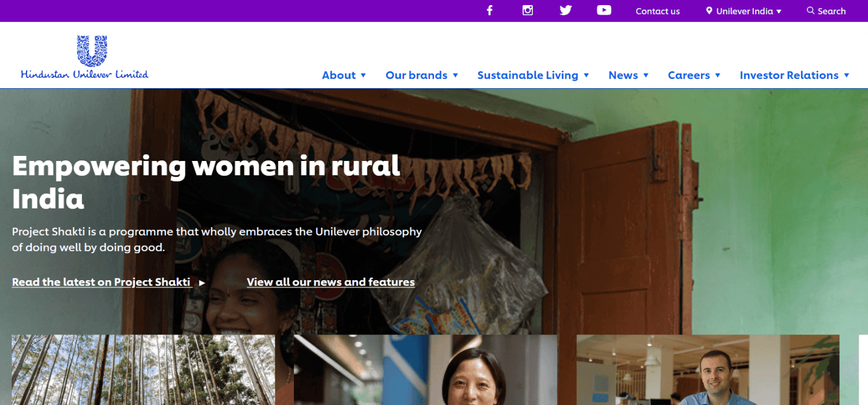Read the latest on Project Shakti

pyautogui.click(x=101, y=282)
